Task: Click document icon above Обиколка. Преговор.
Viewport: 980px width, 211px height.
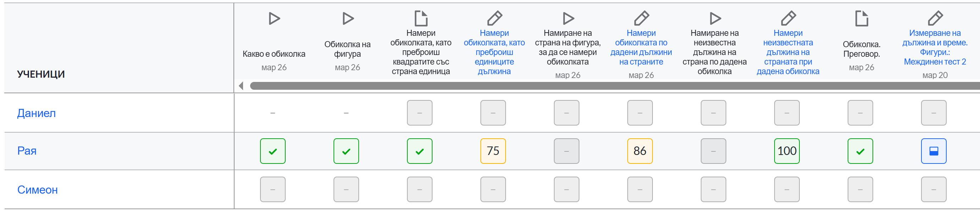Action: click(x=862, y=18)
